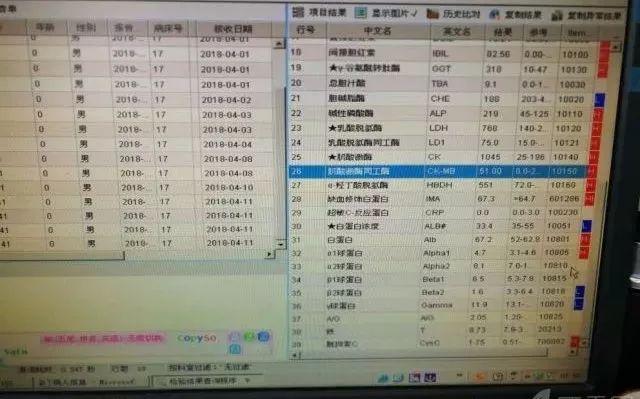Select the Gamma result row
This screenshot has height=399, width=640.
(x=432, y=305)
